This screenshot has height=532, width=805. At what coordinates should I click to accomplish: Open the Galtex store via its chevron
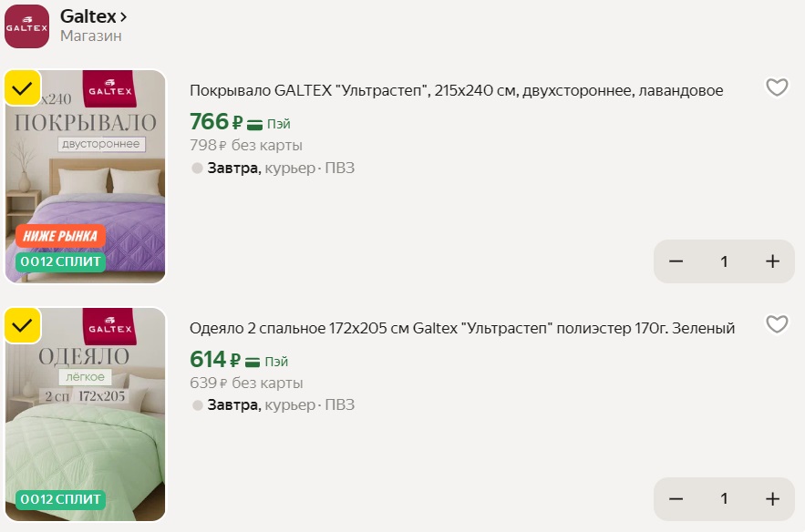pos(123,16)
